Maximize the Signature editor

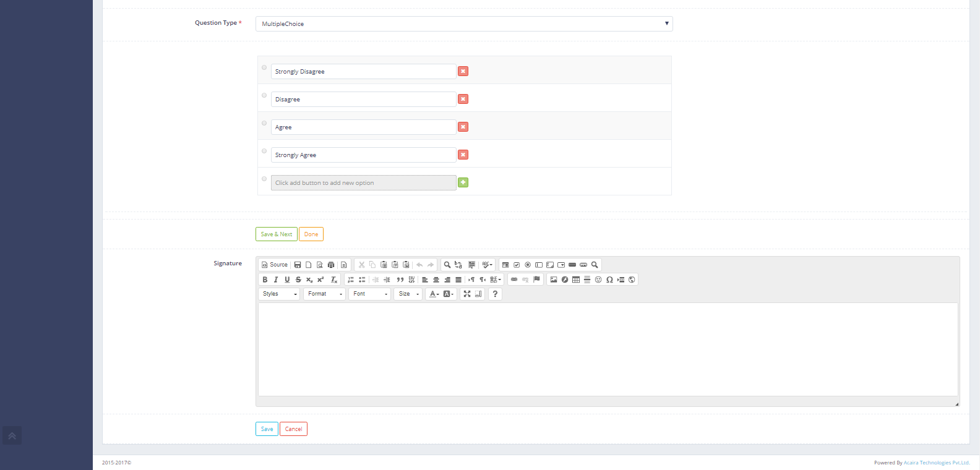467,294
